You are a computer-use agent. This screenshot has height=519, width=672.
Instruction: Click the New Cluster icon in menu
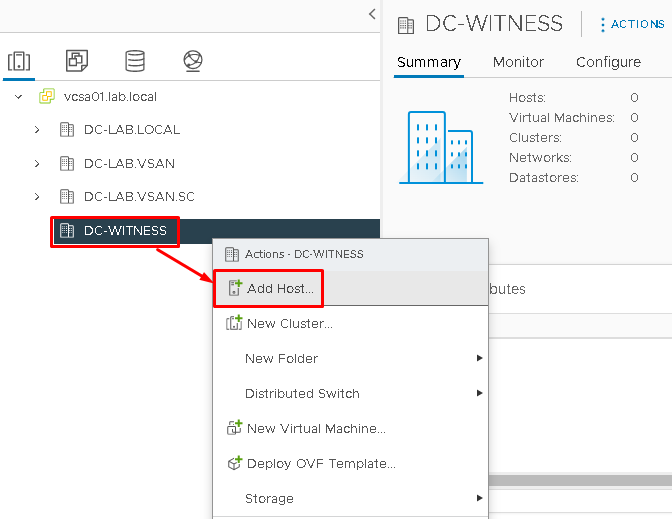235,323
